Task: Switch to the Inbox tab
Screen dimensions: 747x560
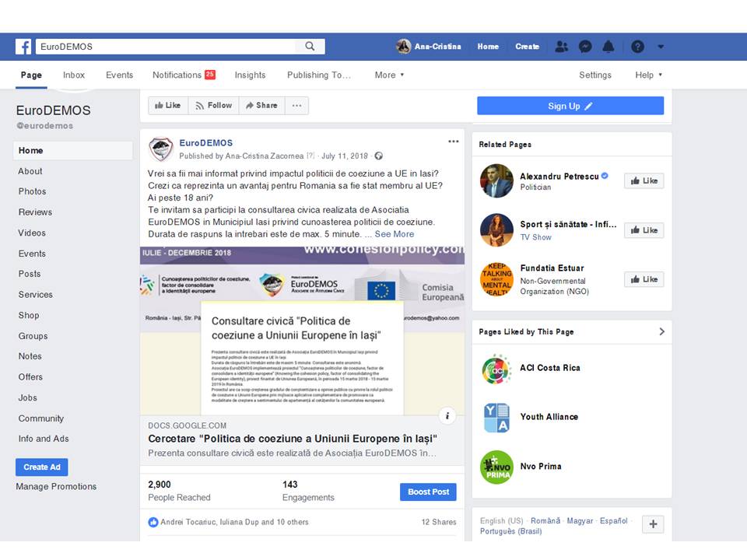Action: pyautogui.click(x=74, y=75)
